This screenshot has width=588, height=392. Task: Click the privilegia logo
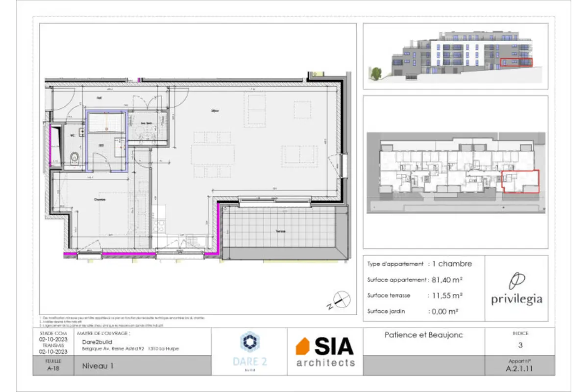pos(517,290)
